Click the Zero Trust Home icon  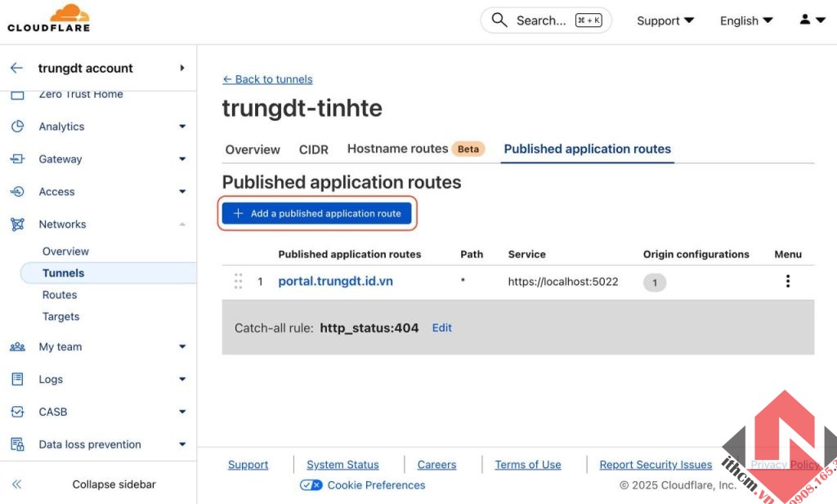(x=18, y=92)
